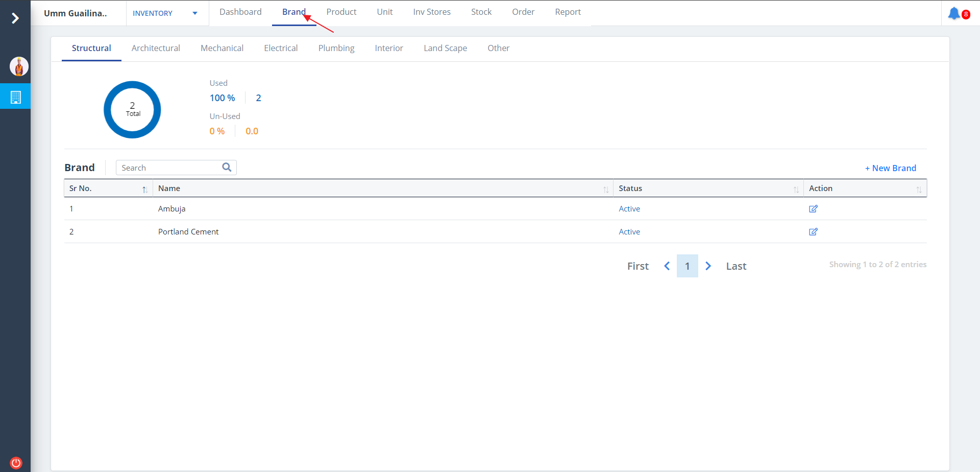This screenshot has height=472, width=980.
Task: Go to the previous page arrow
Action: pyautogui.click(x=667, y=266)
